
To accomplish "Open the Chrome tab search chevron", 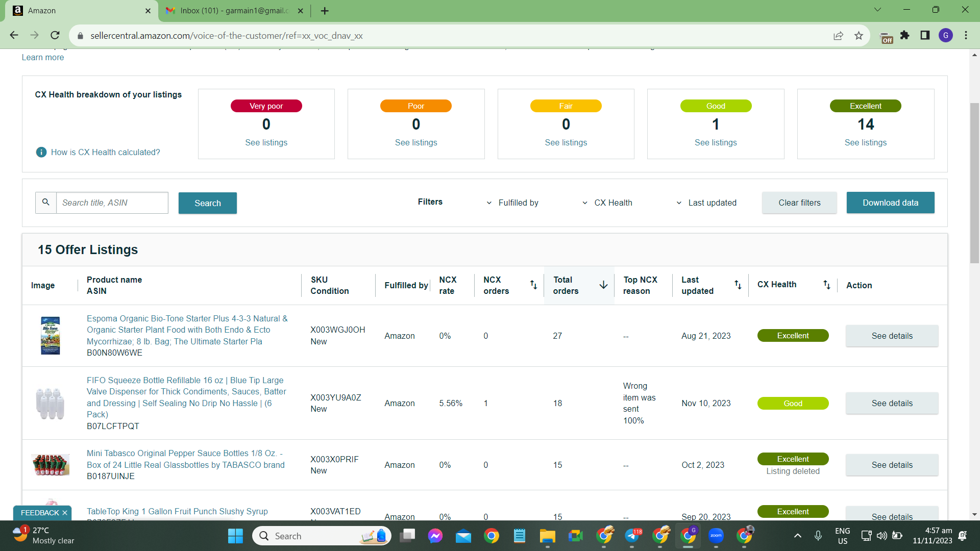I will click(x=877, y=10).
